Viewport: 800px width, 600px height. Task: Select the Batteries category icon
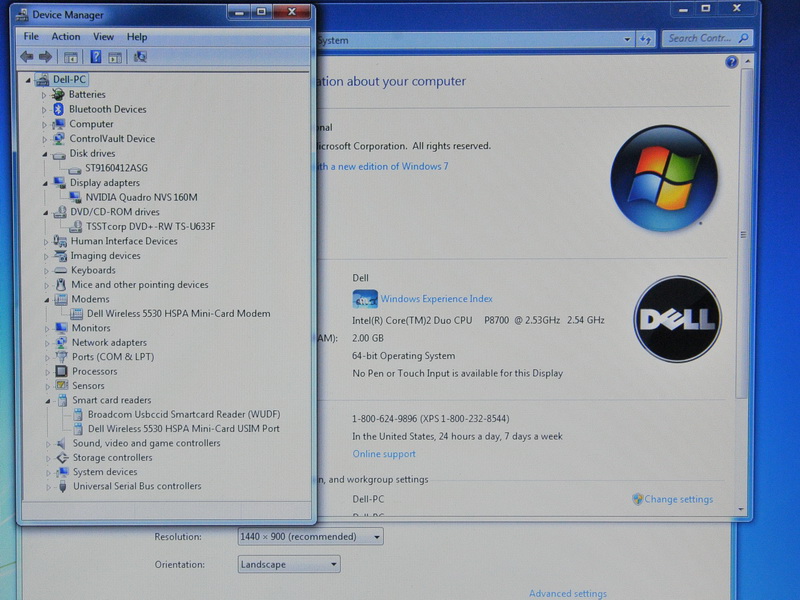tap(58, 94)
